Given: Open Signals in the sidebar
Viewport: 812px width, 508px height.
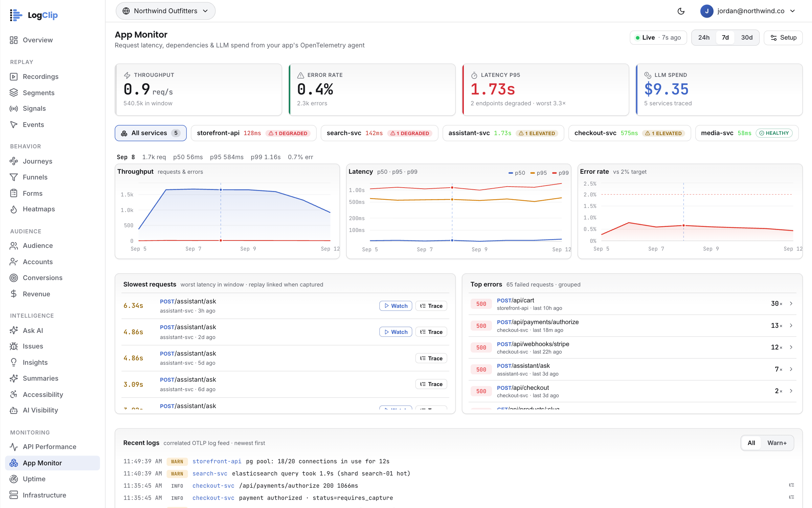Looking at the screenshot, I should click(52, 108).
